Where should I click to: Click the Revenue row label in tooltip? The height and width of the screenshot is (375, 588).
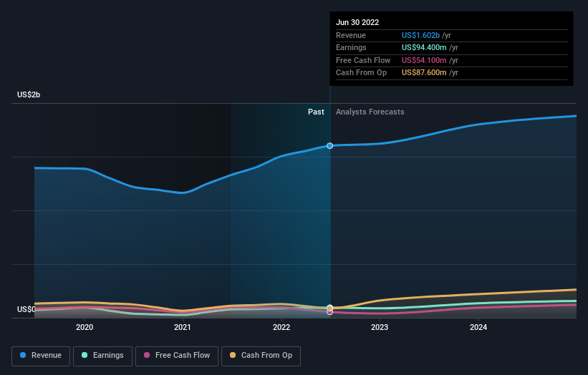[351, 35]
